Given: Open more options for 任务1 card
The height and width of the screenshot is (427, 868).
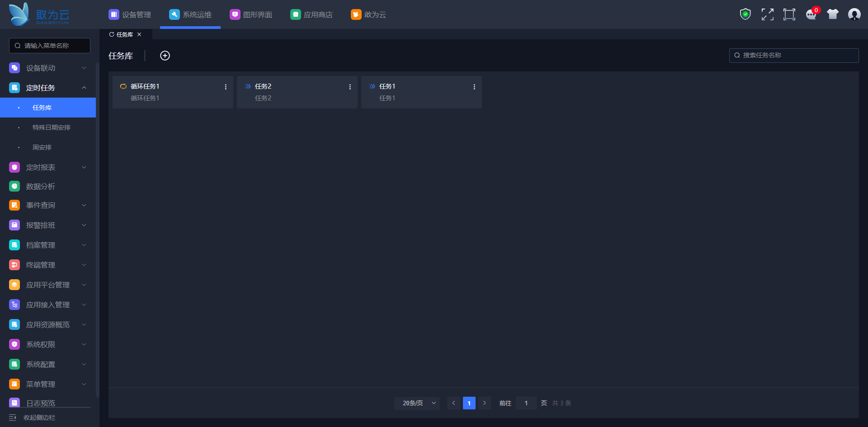Looking at the screenshot, I should pyautogui.click(x=474, y=87).
